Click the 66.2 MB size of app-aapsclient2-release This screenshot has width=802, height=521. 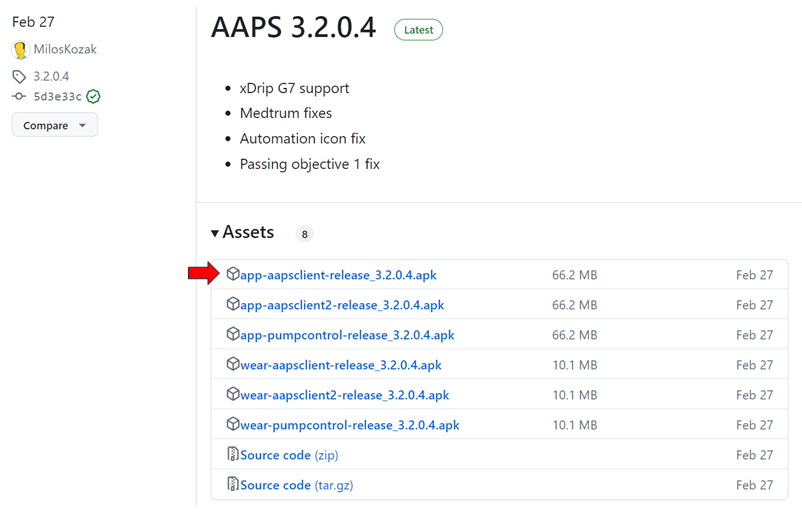[x=574, y=305]
